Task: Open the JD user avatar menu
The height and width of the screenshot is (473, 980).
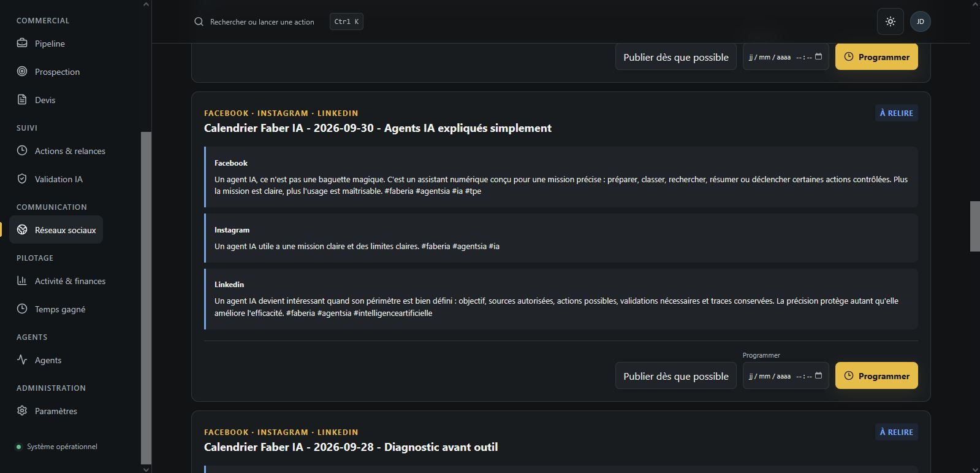Action: pyautogui.click(x=920, y=21)
